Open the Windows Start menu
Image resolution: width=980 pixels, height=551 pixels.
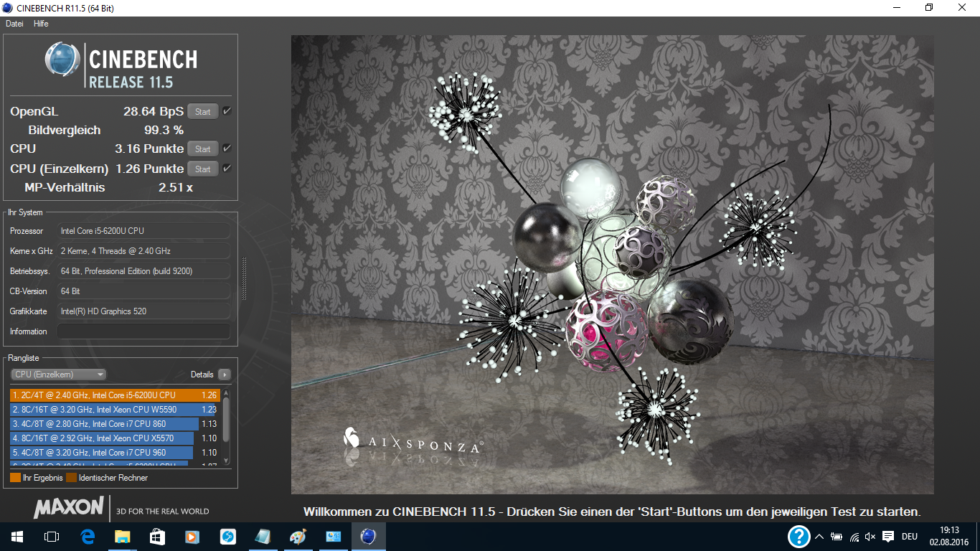tap(17, 537)
